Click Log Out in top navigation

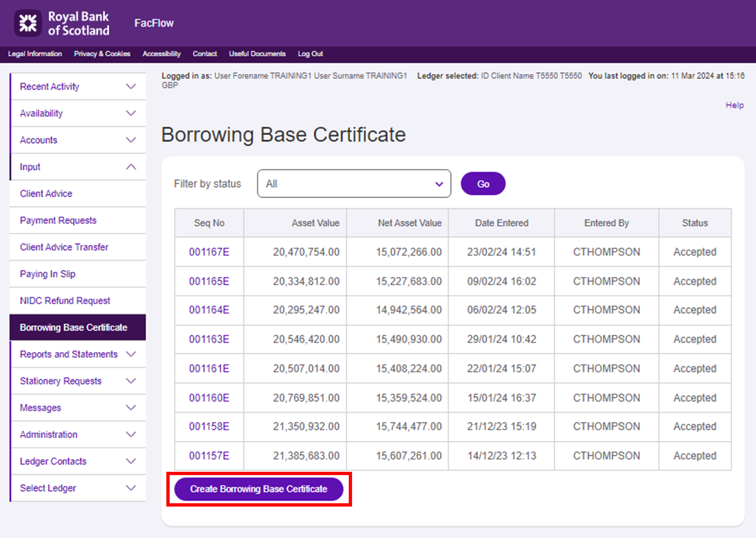click(310, 54)
